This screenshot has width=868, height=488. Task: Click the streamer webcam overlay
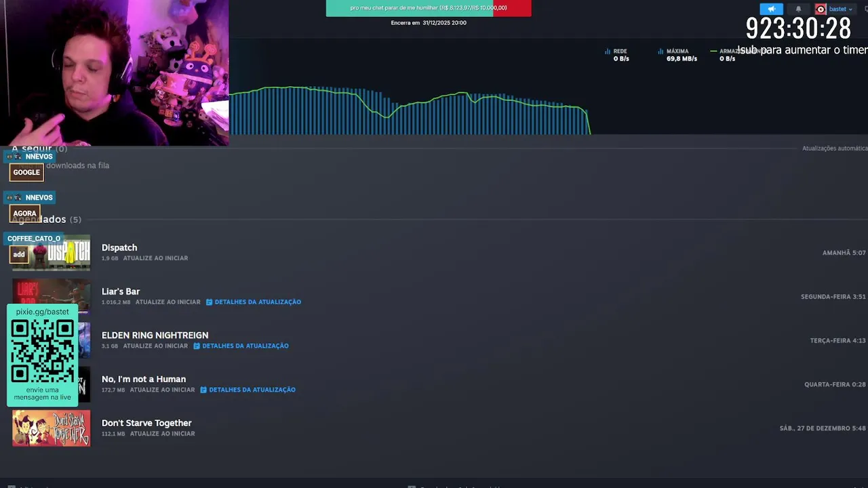pos(114,73)
